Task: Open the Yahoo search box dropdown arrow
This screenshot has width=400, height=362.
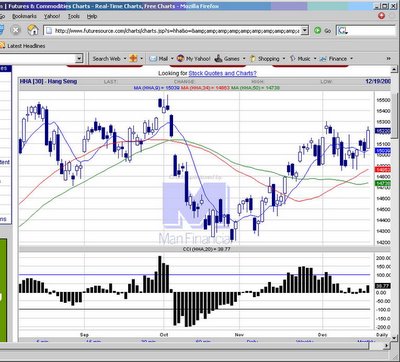Action: (79, 59)
